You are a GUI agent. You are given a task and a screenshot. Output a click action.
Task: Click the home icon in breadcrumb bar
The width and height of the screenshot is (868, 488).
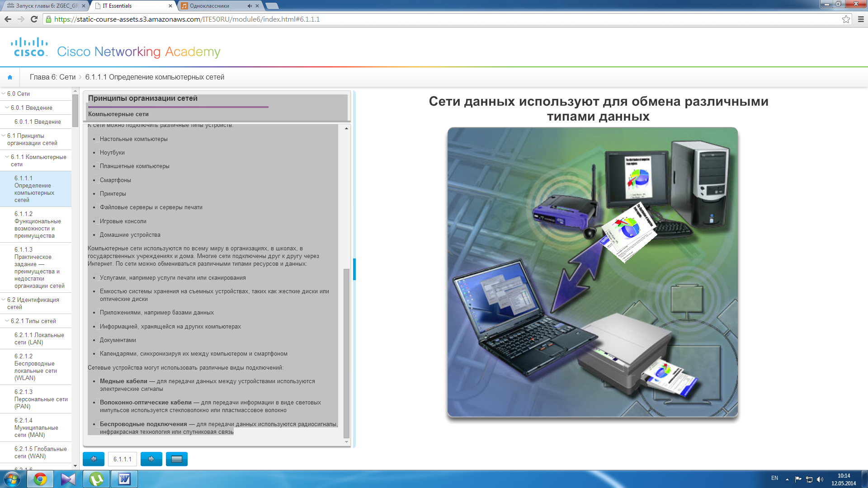coord(10,77)
